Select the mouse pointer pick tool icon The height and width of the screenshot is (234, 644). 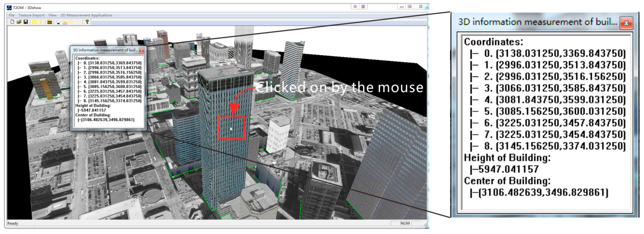pyautogui.click(x=58, y=22)
